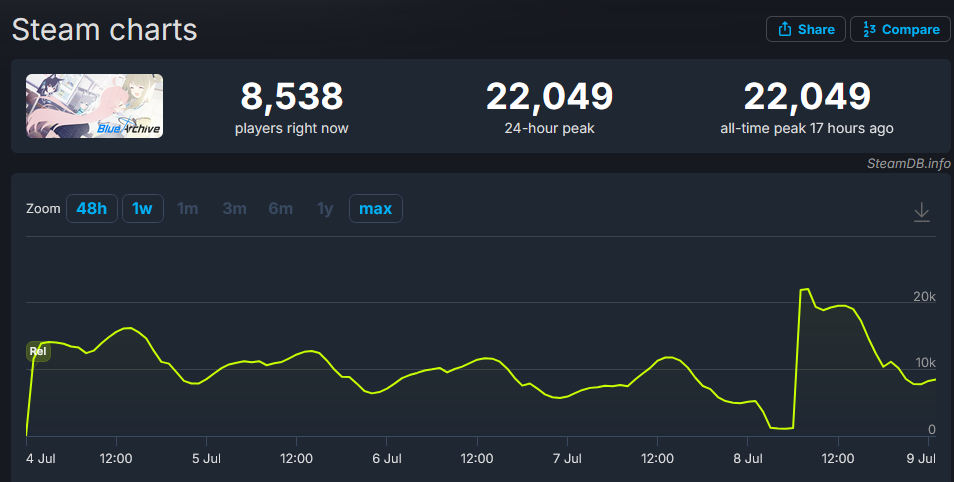Click the 8,538 players right now value
The width and height of the screenshot is (954, 482).
(292, 96)
